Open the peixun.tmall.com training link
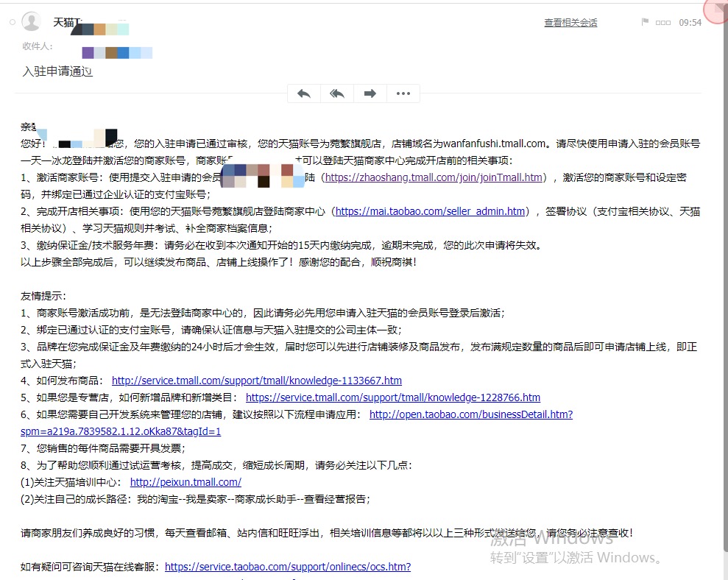728x580 pixels. 185,482
